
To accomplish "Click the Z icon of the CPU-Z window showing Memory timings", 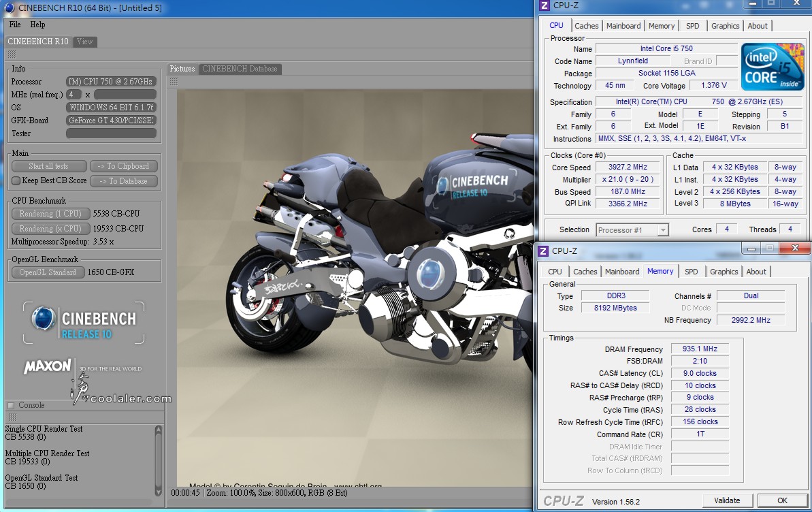I will click(543, 251).
